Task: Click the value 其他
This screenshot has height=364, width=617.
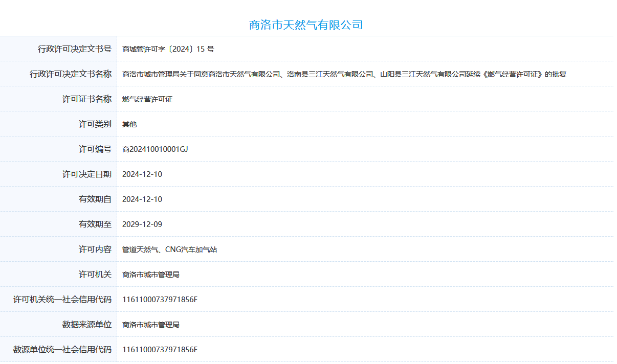Action: point(129,124)
